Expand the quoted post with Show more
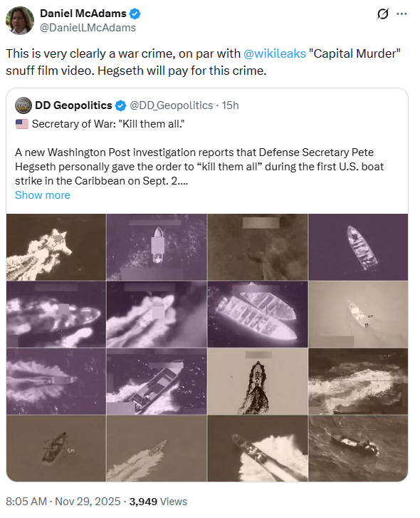Screen dimensions: 420x518 coord(43,195)
